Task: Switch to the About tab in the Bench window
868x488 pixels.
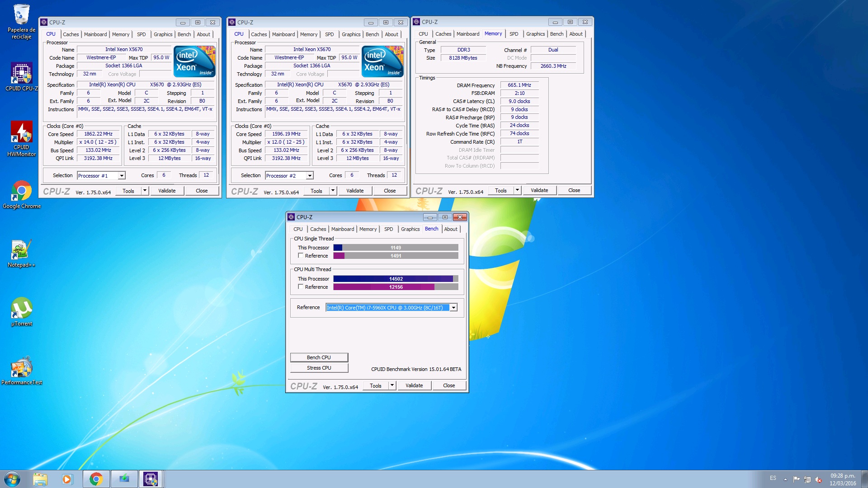Action: [451, 229]
